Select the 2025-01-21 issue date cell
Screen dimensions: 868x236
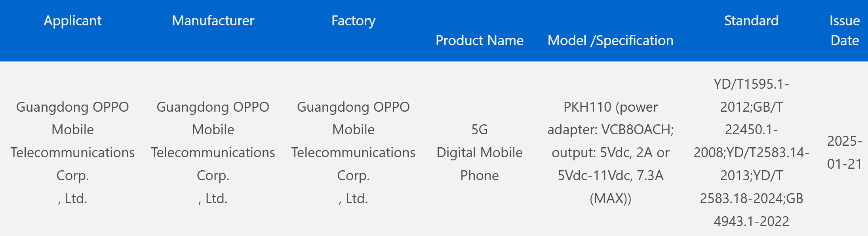point(844,152)
